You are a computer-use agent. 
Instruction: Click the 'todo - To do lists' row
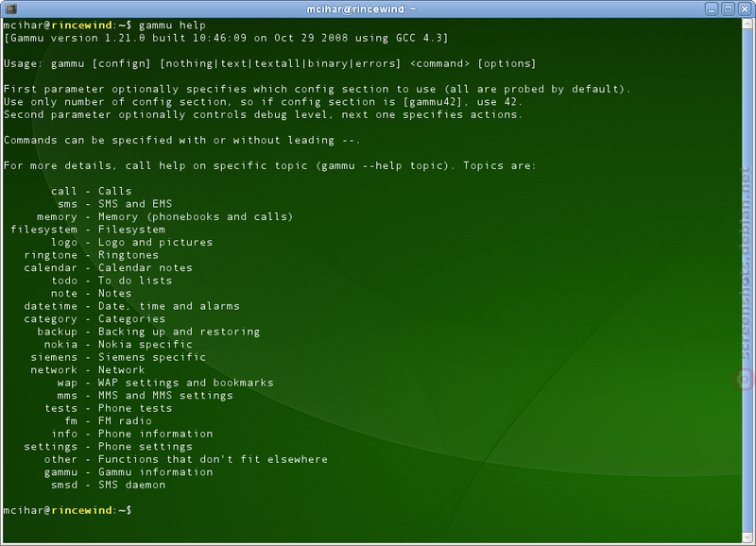112,281
